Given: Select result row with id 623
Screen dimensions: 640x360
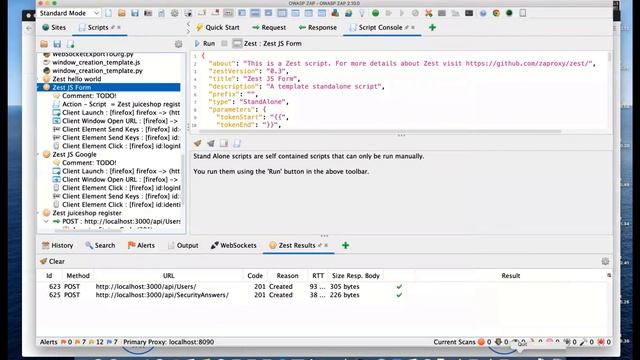Looking at the screenshot, I should point(322,287).
